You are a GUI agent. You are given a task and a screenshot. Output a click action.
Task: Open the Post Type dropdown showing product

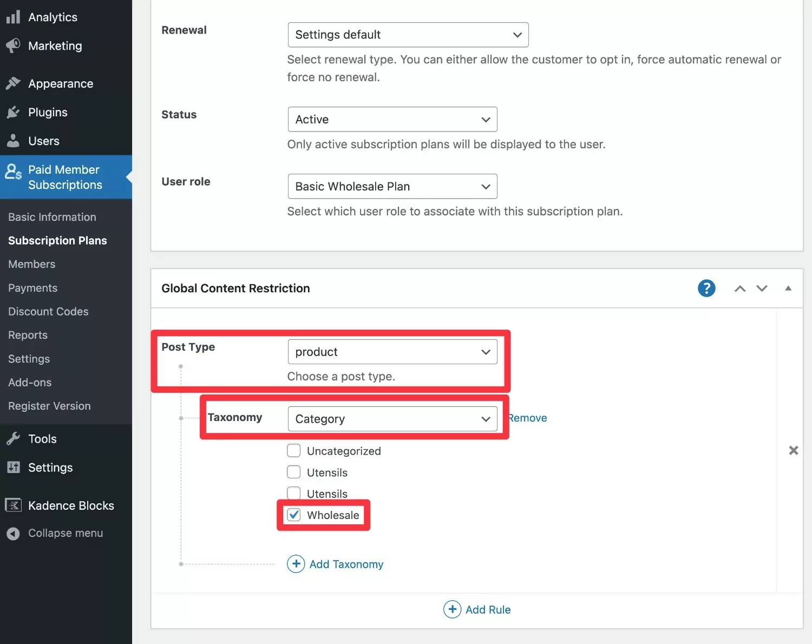coord(392,352)
